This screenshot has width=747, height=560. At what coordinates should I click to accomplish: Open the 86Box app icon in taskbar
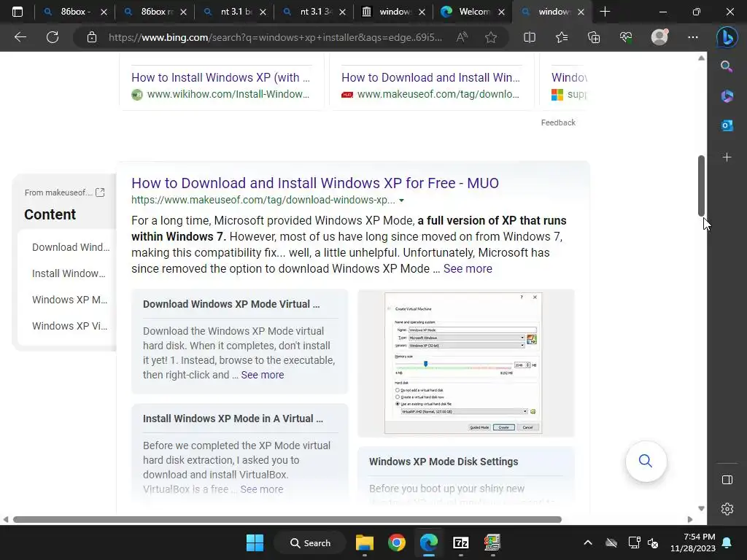(x=492, y=542)
